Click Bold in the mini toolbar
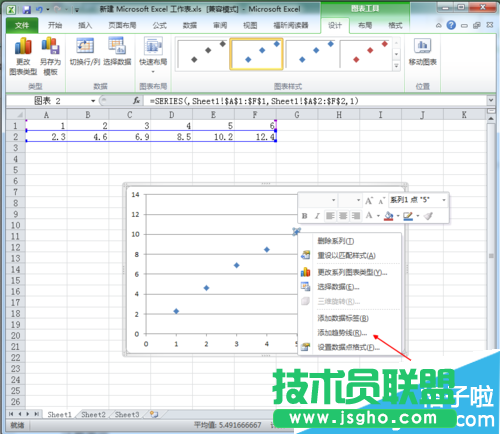Image resolution: width=500 pixels, height=434 pixels. [x=304, y=216]
